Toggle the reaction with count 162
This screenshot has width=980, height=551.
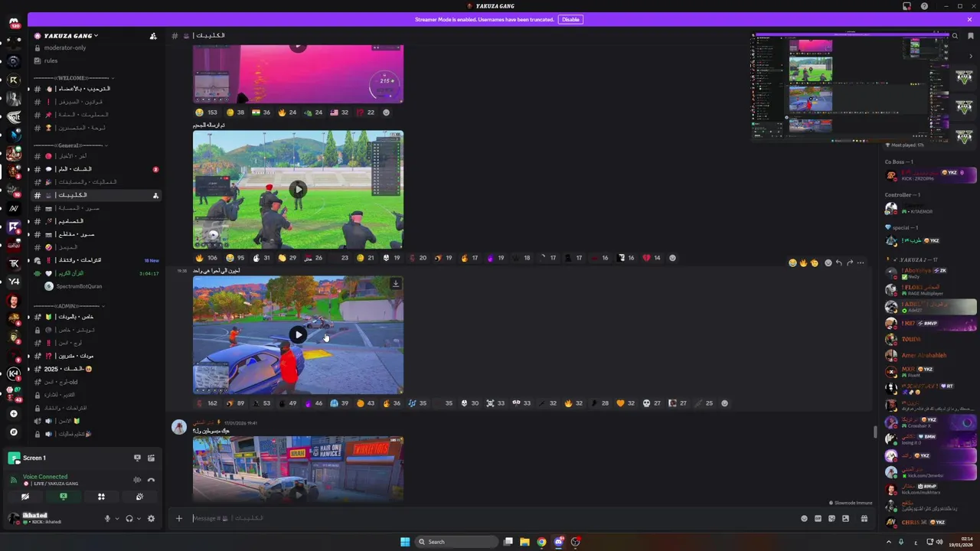coord(207,403)
